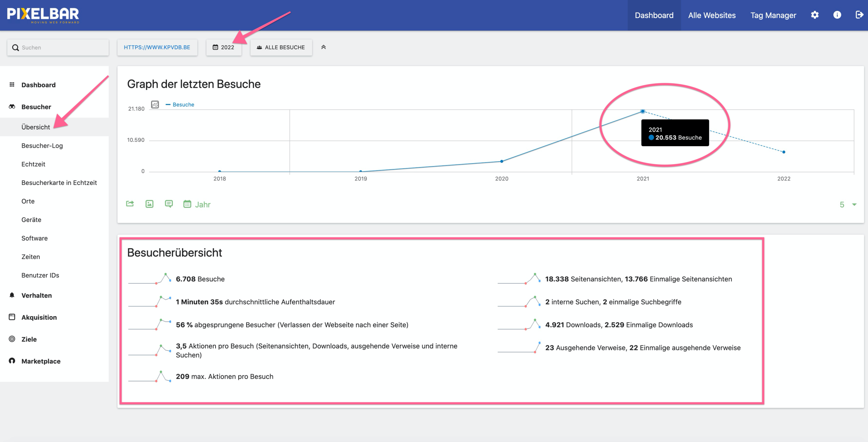Open the Alle Websites tab

(x=712, y=15)
